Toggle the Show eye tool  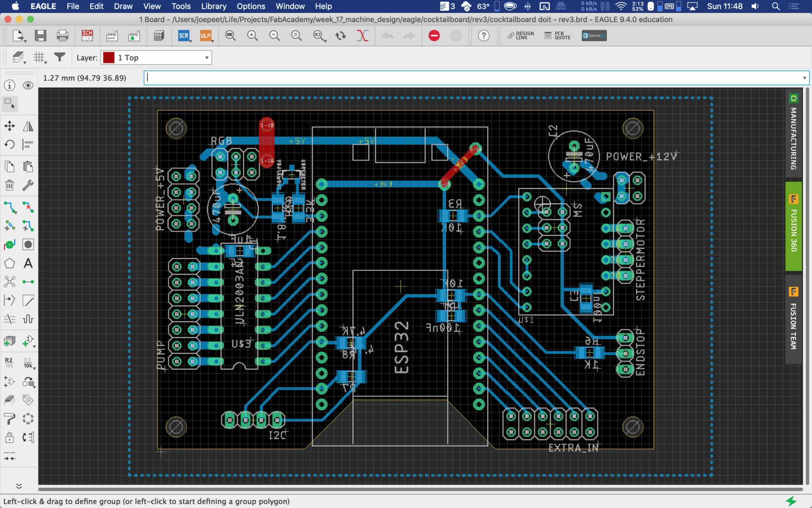pyautogui.click(x=28, y=85)
